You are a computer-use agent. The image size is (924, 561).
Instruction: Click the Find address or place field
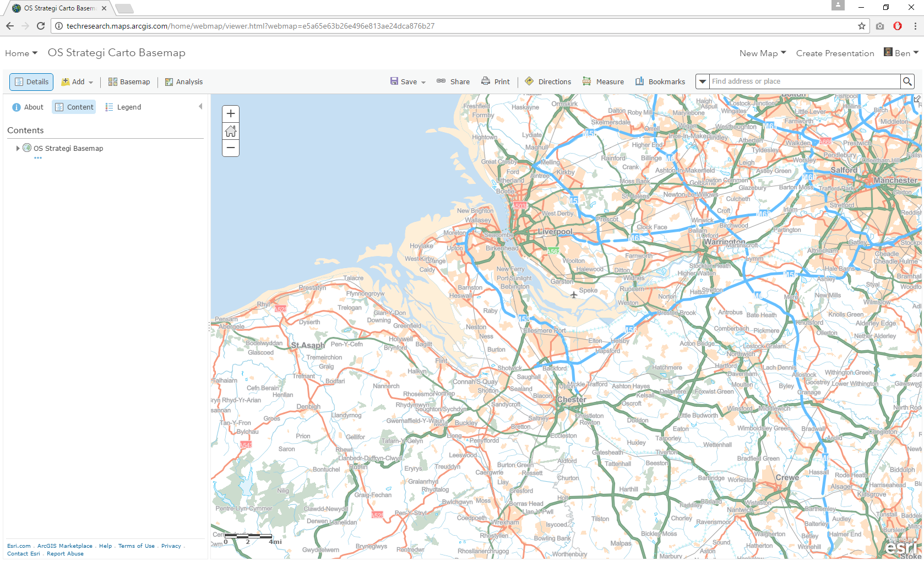click(x=805, y=81)
